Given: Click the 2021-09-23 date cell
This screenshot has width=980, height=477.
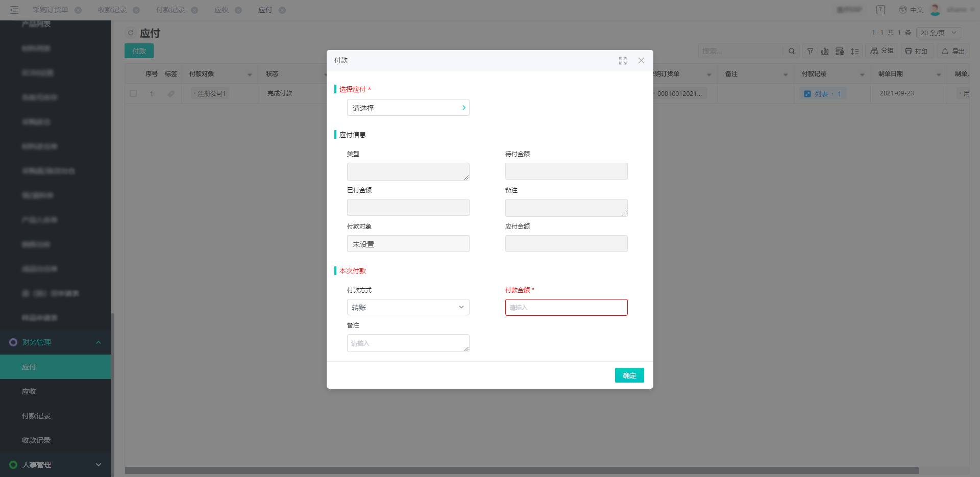Looking at the screenshot, I should coord(897,93).
